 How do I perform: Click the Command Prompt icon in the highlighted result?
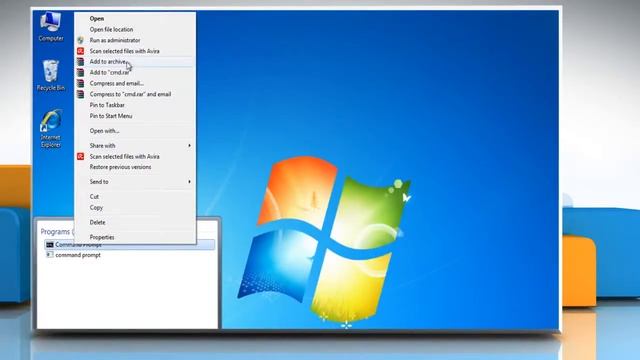tap(49, 244)
